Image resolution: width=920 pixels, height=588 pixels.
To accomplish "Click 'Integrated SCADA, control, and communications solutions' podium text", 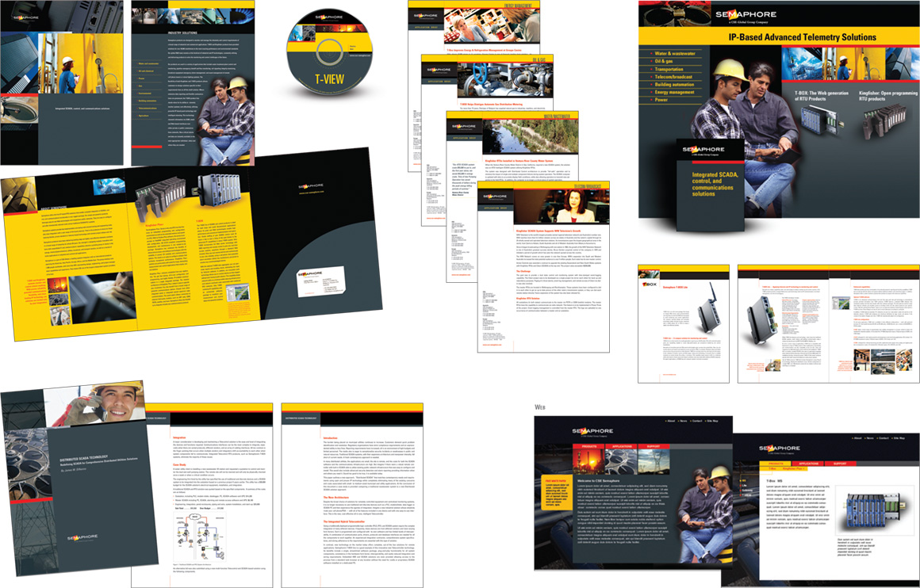I will click(715, 184).
